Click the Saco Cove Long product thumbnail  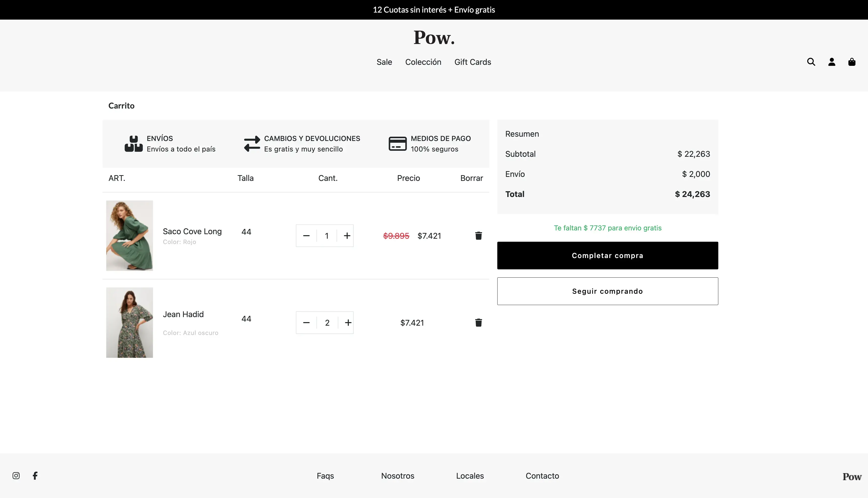point(129,235)
